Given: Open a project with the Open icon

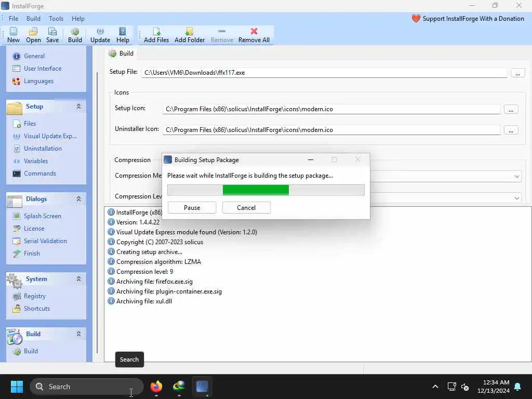Looking at the screenshot, I should pyautogui.click(x=33, y=35).
